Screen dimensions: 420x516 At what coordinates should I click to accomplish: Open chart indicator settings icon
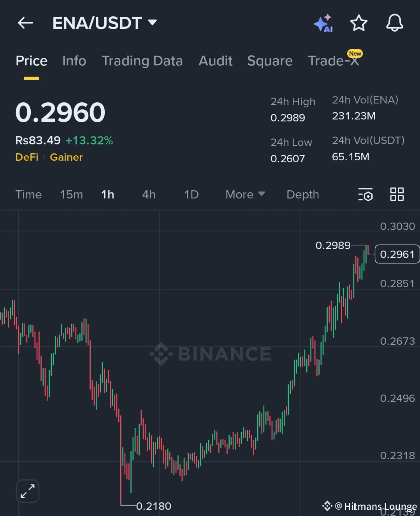point(366,194)
